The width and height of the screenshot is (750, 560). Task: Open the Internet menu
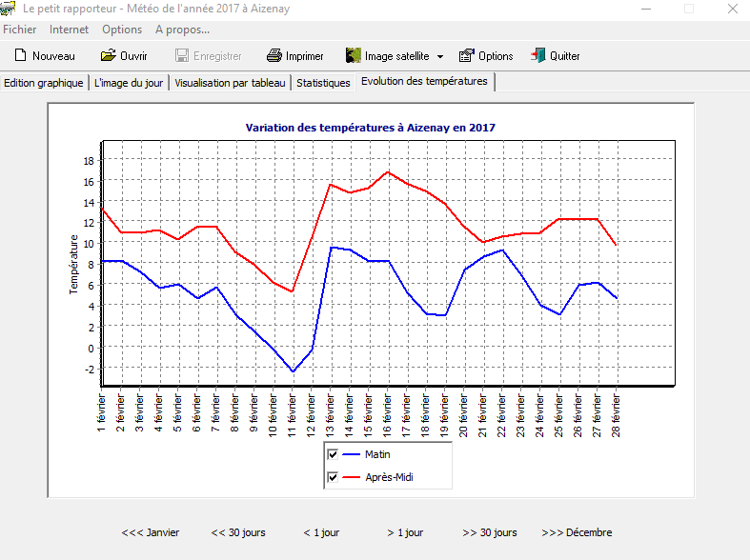[x=69, y=30]
